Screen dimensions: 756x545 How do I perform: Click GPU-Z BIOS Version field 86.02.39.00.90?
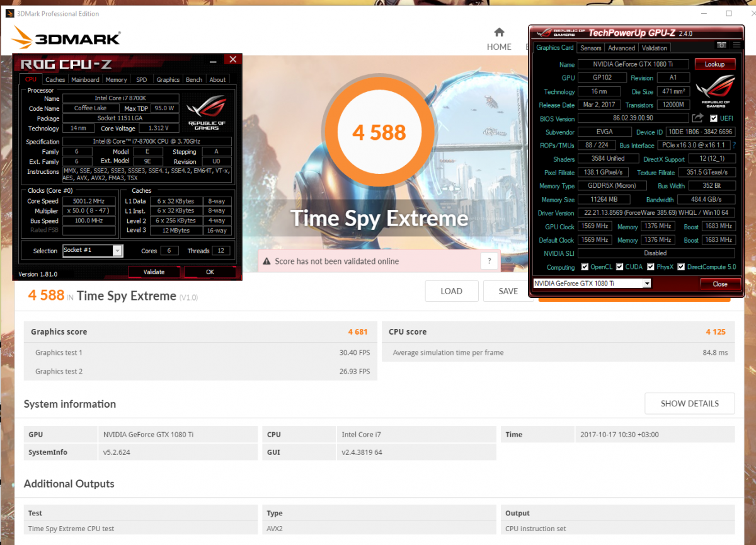click(x=633, y=118)
